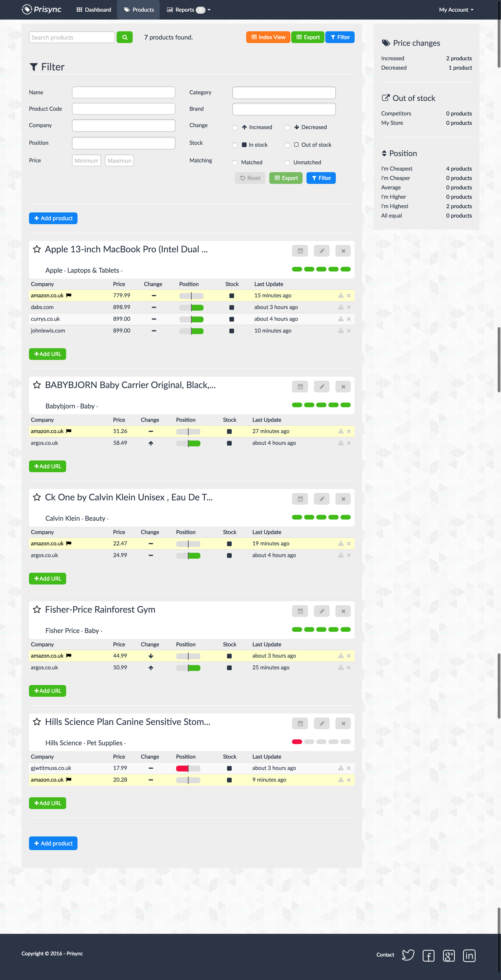Go to the Dashboard tab

[x=94, y=10]
